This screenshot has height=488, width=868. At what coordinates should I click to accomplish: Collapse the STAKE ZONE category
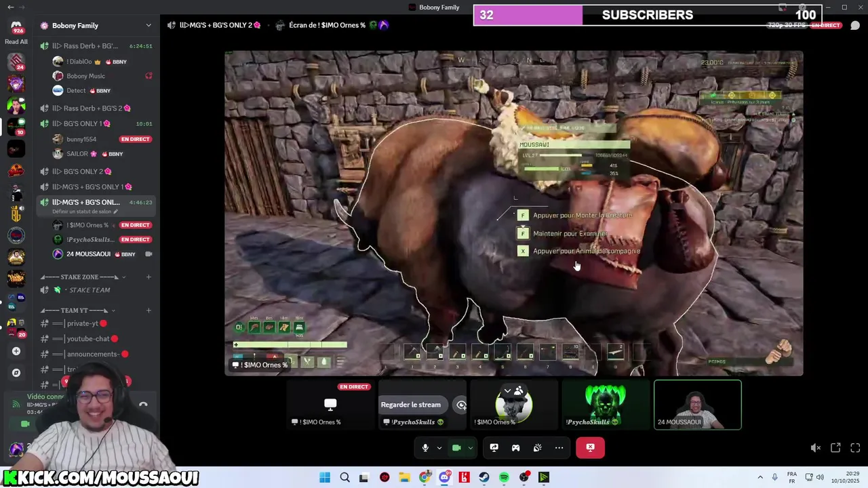[83, 277]
